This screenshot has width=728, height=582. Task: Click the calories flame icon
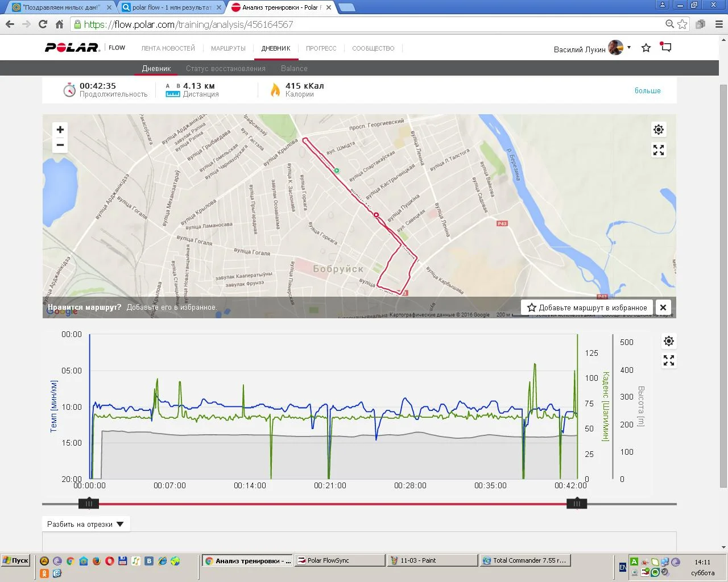tap(275, 90)
